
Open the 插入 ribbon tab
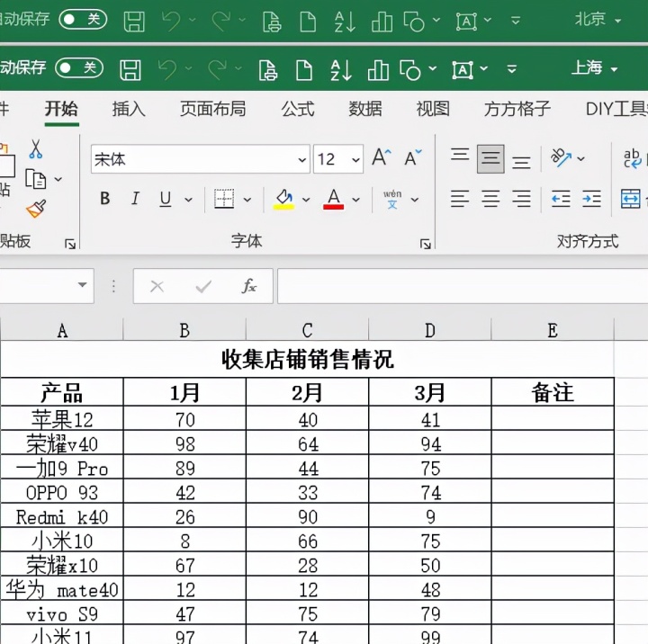click(129, 109)
